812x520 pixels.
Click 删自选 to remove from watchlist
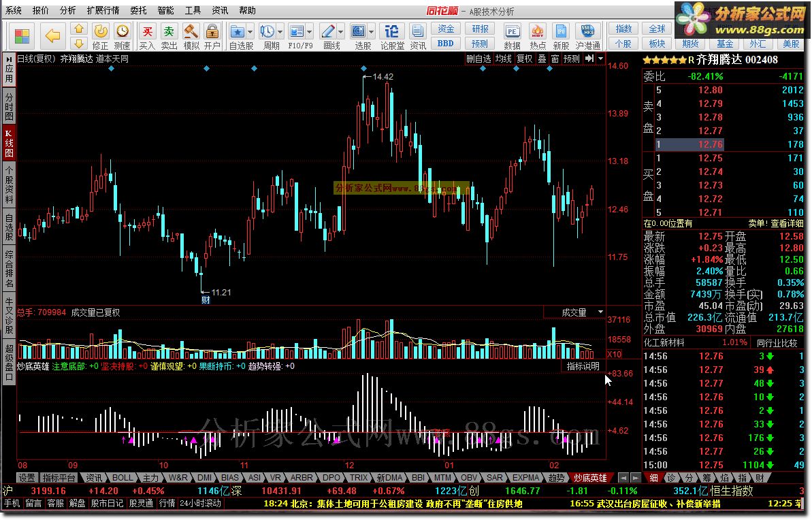coord(478,59)
